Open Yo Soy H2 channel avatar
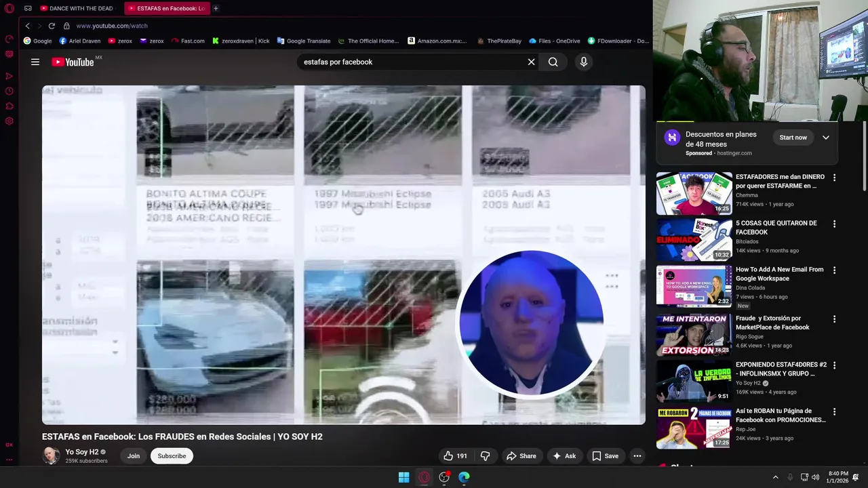 coord(51,455)
